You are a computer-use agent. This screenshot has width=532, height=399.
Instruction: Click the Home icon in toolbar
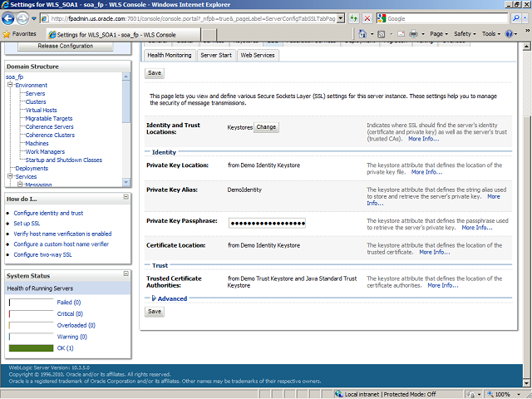[364, 34]
